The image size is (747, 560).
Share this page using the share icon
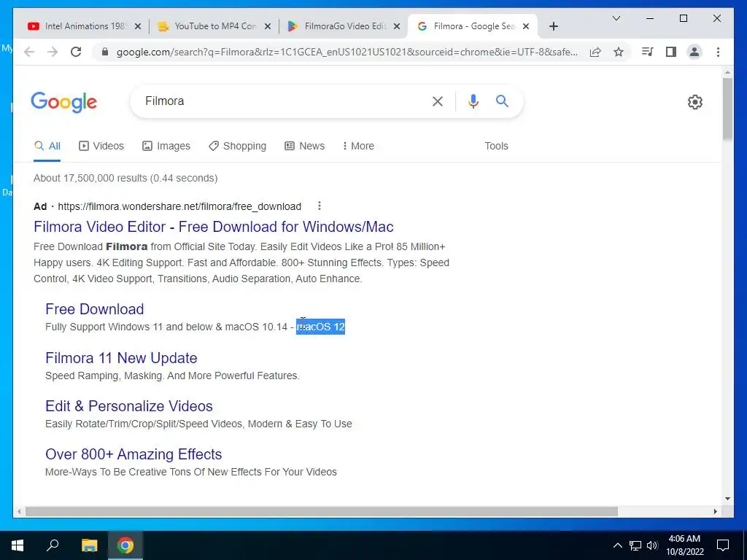coord(595,52)
